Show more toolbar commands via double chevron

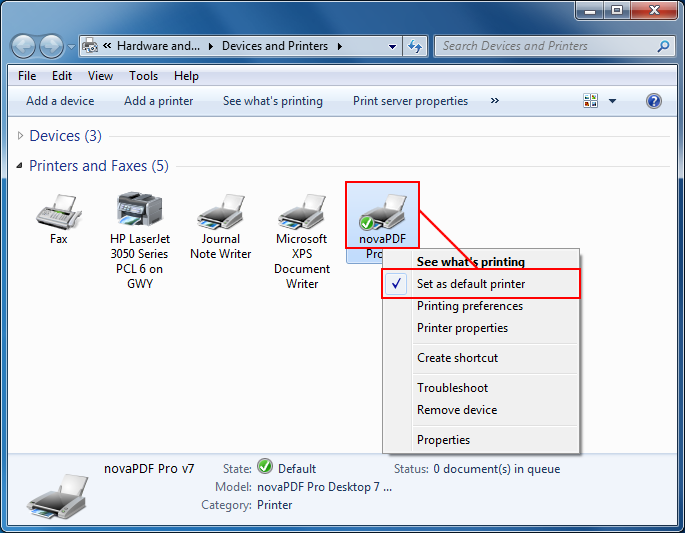[495, 101]
